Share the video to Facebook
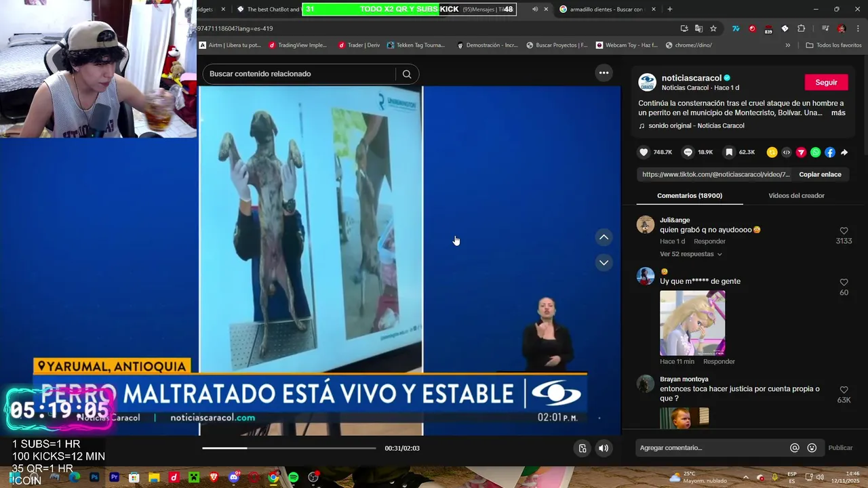Screen dimensions: 868x488 [830, 152]
